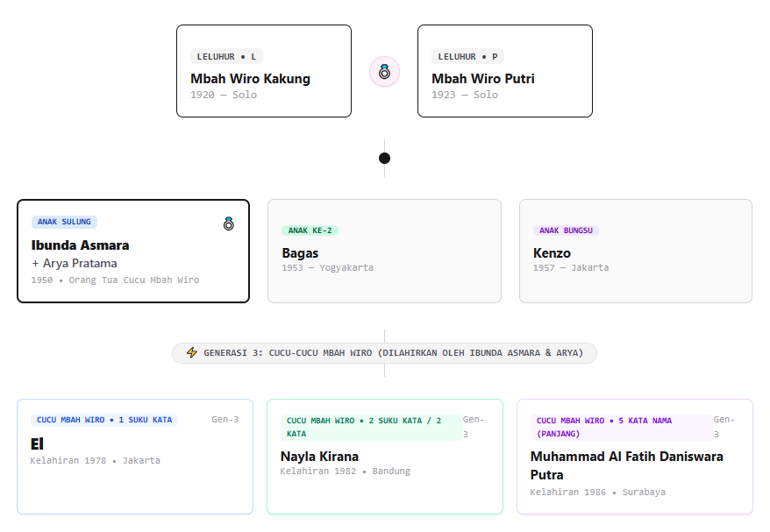Click the Anak Sulung badge
This screenshot has height=532, width=770.
[x=64, y=222]
